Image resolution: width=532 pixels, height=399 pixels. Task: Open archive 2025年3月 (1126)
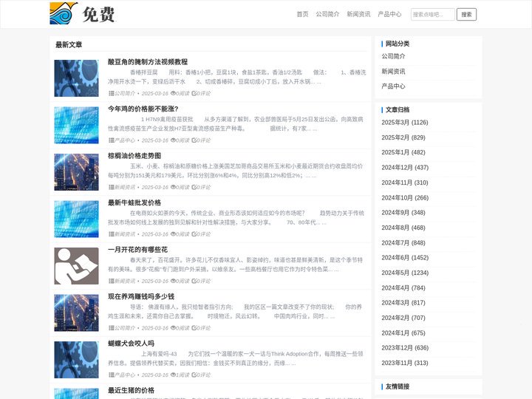pos(405,123)
